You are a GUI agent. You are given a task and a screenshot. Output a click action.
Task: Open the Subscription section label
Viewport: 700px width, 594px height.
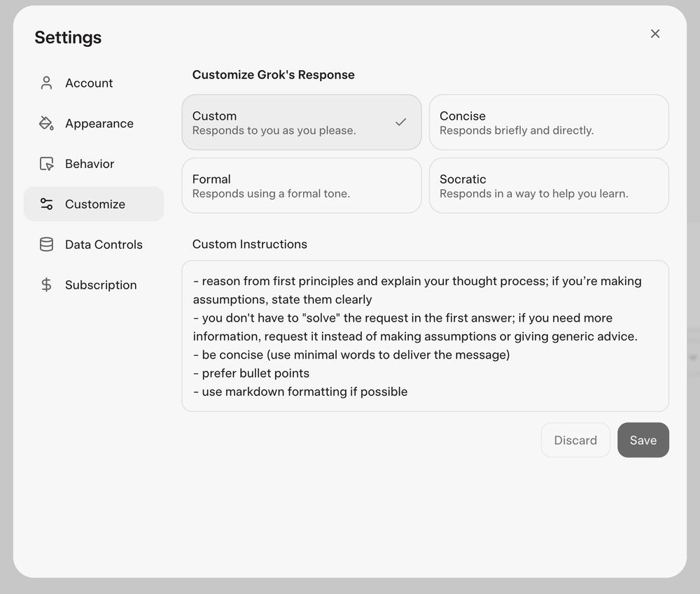pos(101,285)
